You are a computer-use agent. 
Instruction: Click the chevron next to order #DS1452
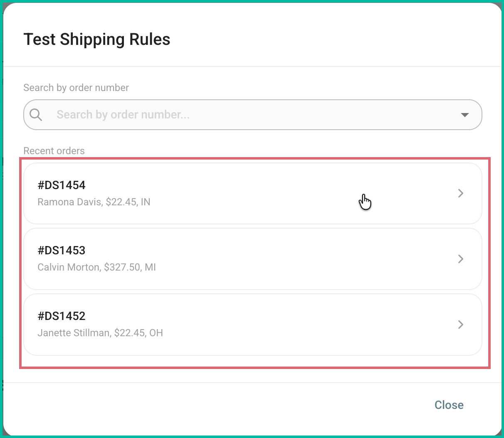tap(461, 325)
